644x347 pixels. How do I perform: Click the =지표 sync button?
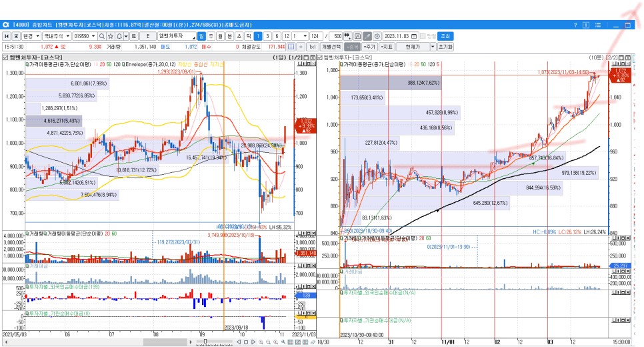point(387,47)
